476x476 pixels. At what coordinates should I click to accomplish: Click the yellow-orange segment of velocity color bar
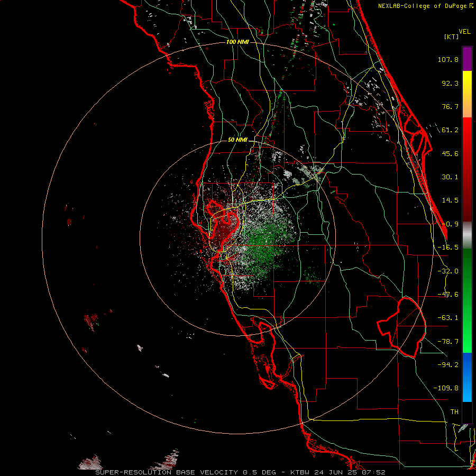467,94
